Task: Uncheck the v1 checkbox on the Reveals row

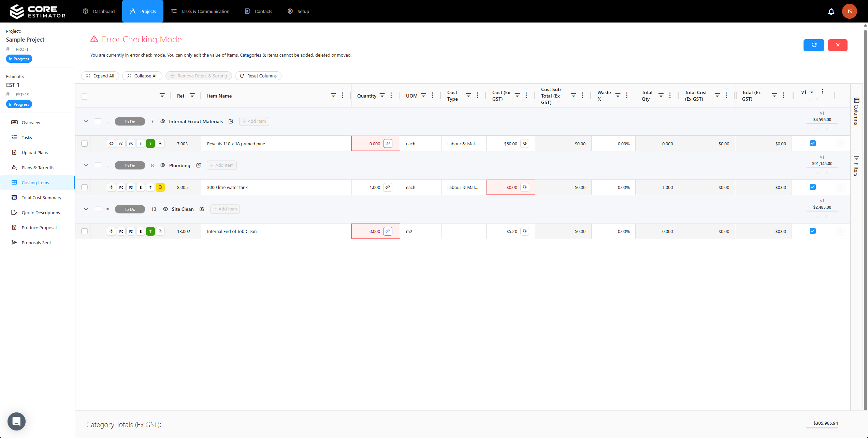Action: coord(812,143)
